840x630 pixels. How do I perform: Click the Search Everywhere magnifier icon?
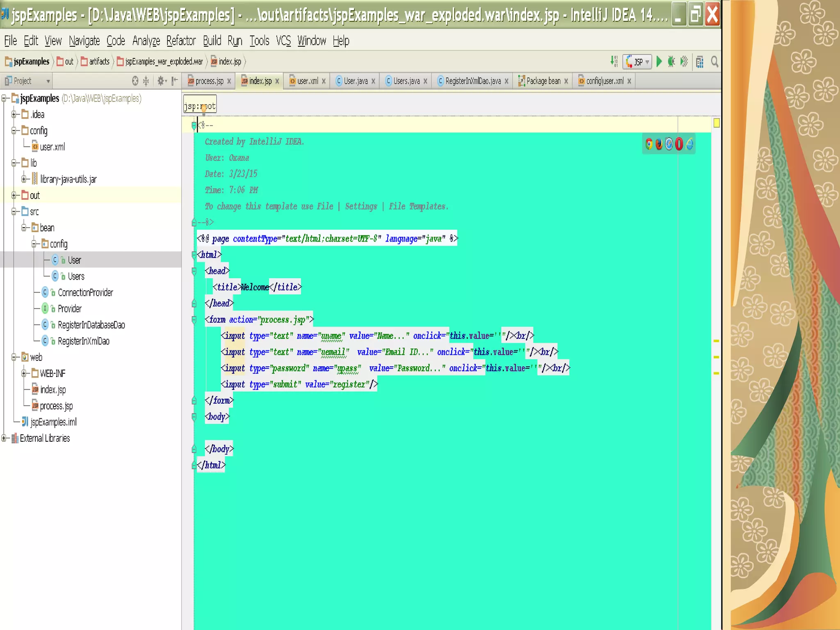[x=714, y=62]
